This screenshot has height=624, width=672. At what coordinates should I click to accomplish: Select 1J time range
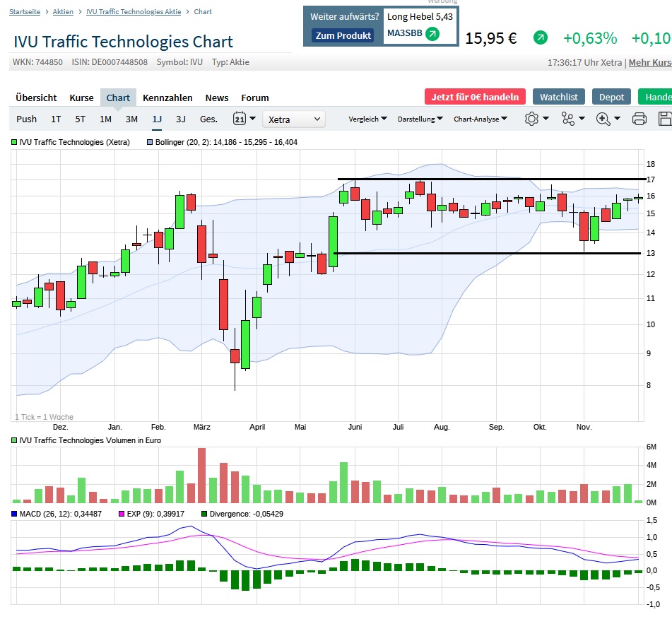[x=157, y=119]
